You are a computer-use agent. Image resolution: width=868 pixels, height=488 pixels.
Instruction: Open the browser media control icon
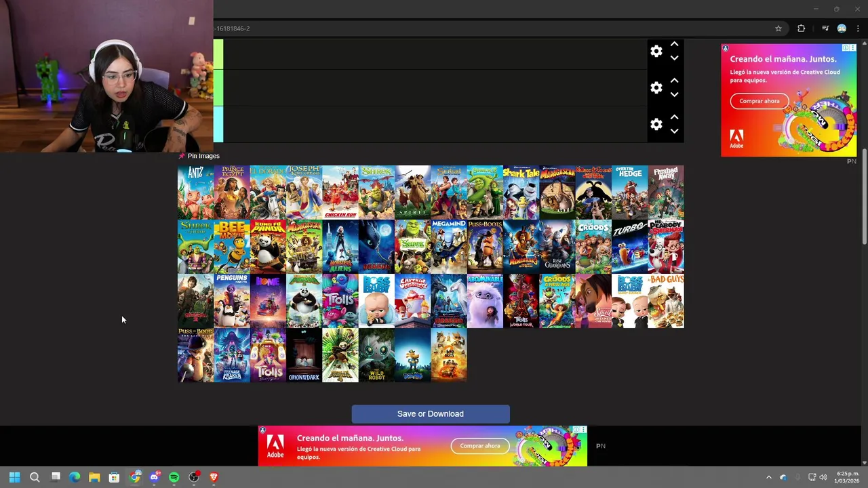[825, 28]
